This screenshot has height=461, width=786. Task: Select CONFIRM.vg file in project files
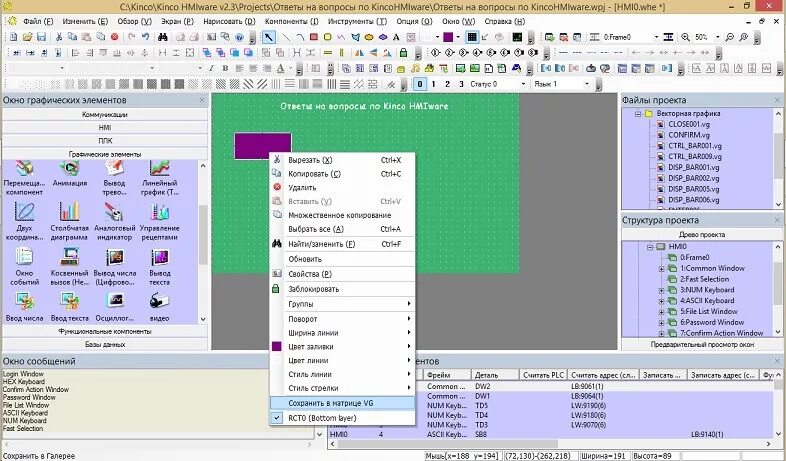[x=689, y=135]
